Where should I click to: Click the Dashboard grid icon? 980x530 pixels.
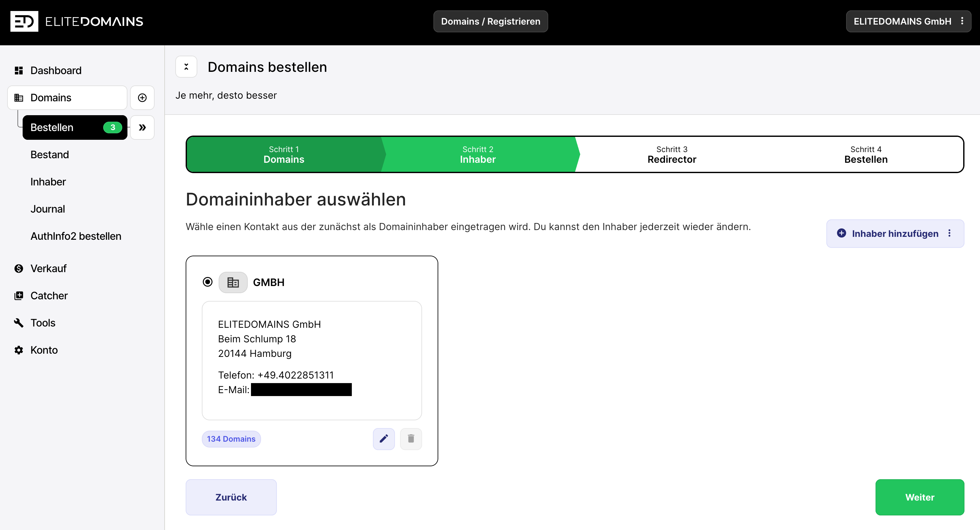click(19, 71)
